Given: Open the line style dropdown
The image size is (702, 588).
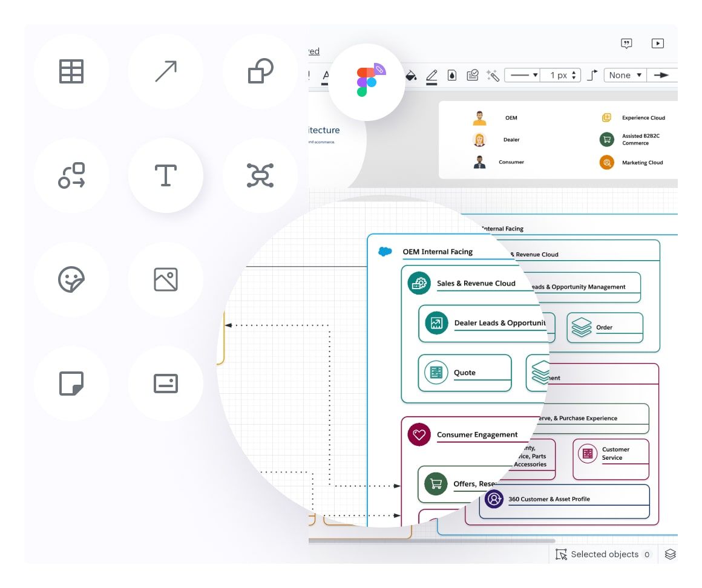Looking at the screenshot, I should [522, 75].
